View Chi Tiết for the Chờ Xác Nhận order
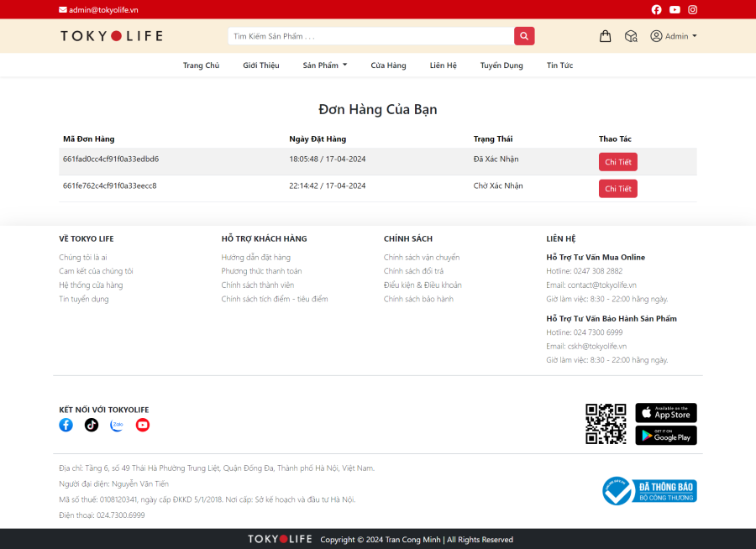The height and width of the screenshot is (549, 756). pyautogui.click(x=618, y=189)
